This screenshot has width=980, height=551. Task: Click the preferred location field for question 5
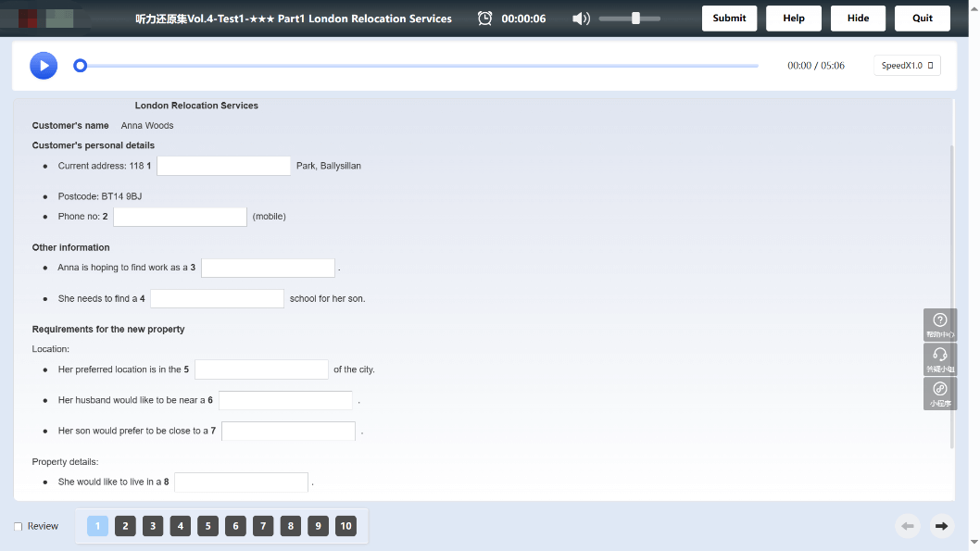click(x=261, y=369)
